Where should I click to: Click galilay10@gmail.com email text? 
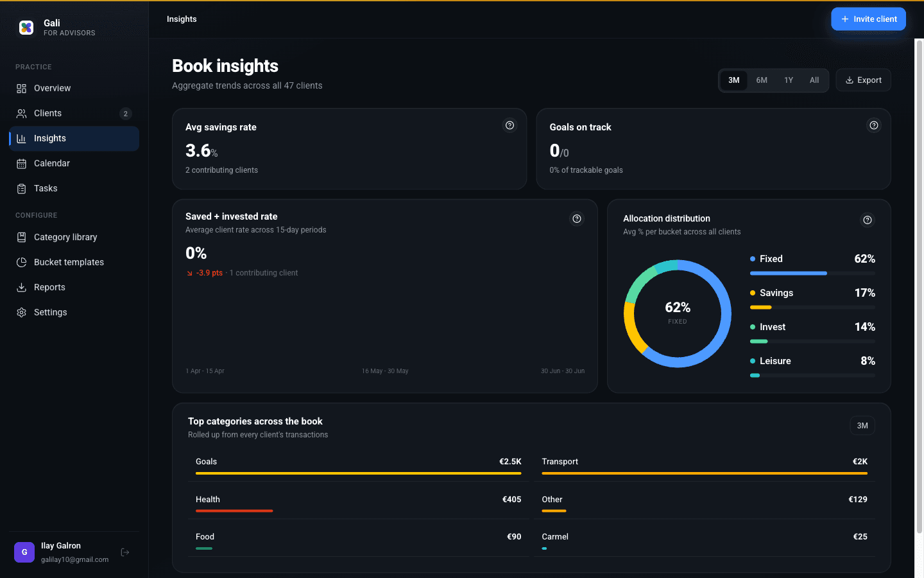tap(75, 559)
